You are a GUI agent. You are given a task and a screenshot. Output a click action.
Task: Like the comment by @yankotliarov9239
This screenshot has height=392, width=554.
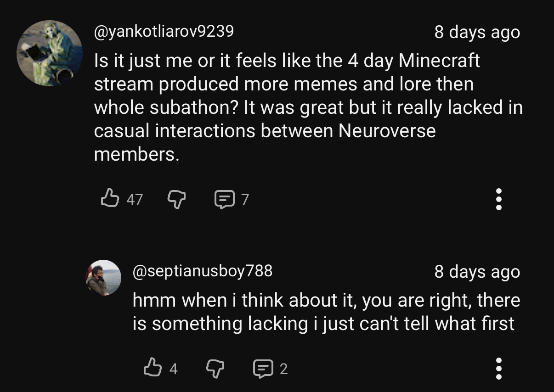110,199
